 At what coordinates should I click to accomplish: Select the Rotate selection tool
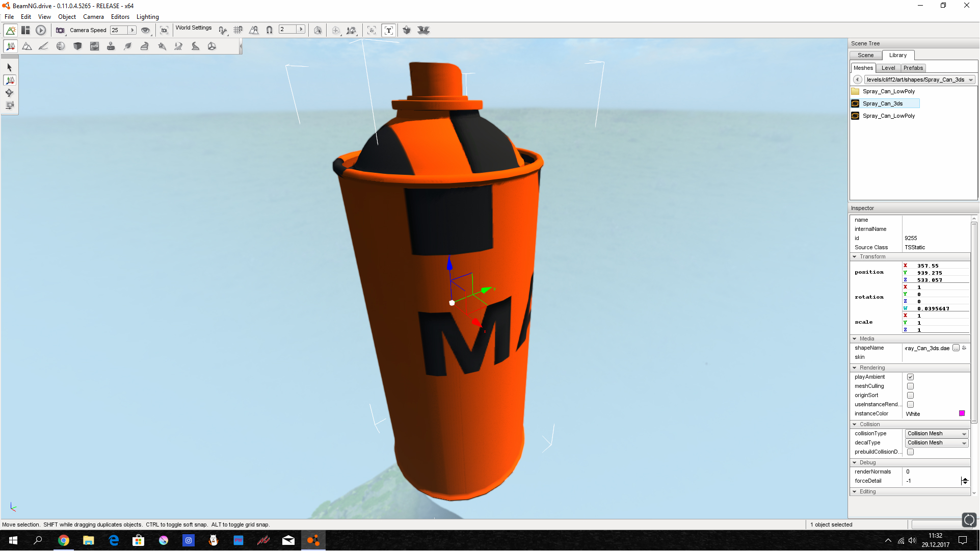pos(9,93)
